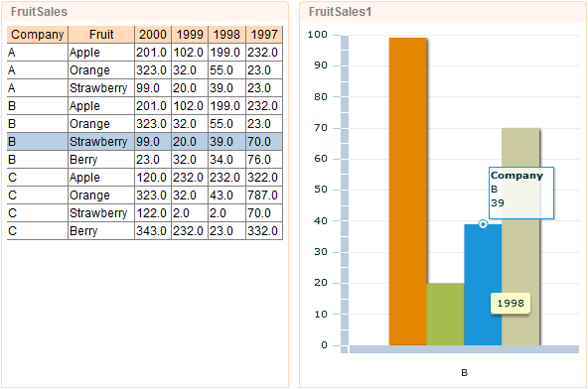Screen dimensions: 588x389
Task: Select the company C Berry row
Action: coord(145,231)
